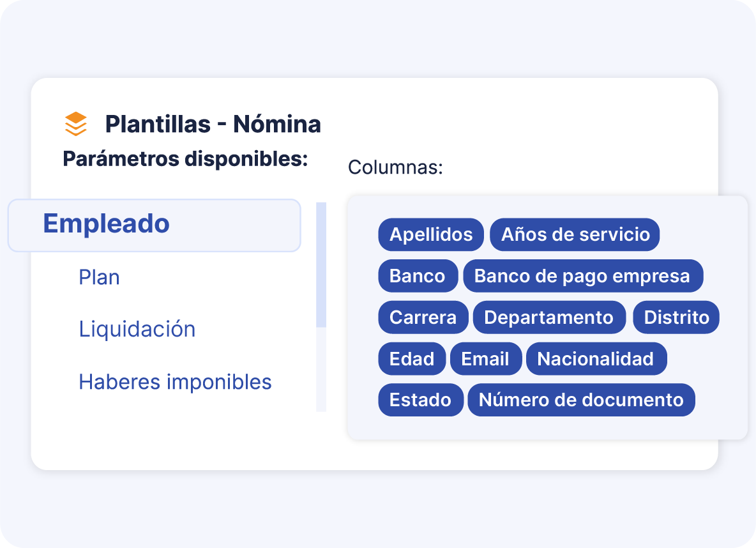Choose the Estado column chip

420,399
